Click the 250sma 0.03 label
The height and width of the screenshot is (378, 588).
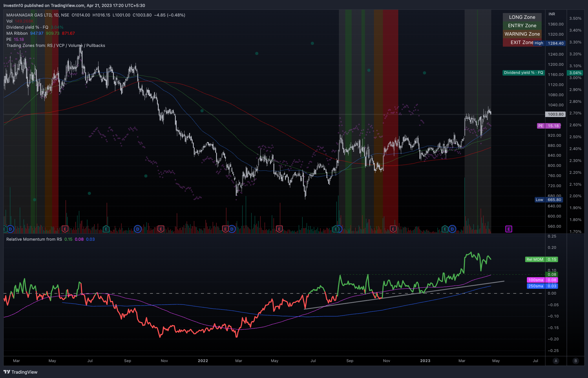pyautogui.click(x=542, y=286)
